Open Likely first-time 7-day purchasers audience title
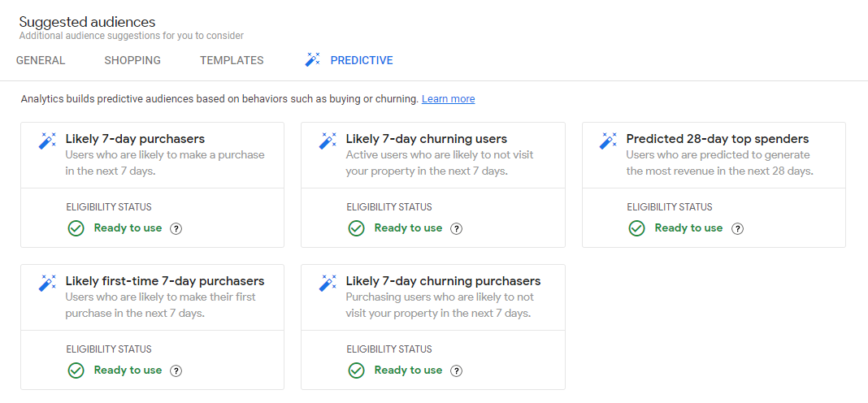 click(164, 281)
